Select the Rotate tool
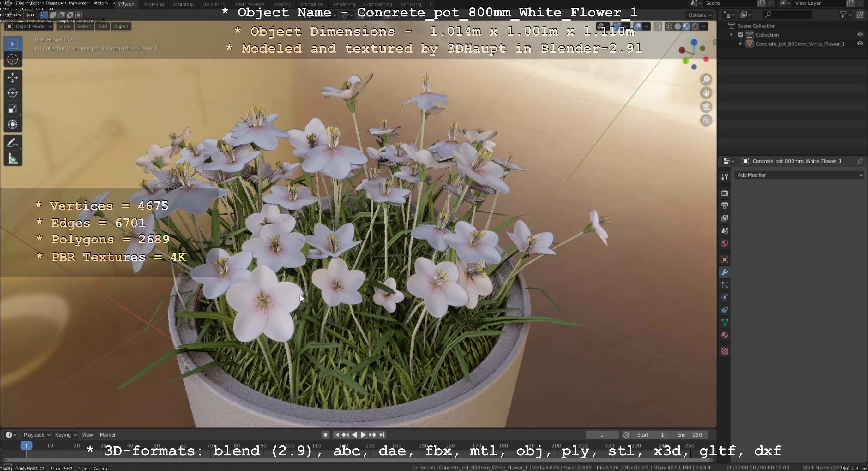 pyautogui.click(x=13, y=93)
